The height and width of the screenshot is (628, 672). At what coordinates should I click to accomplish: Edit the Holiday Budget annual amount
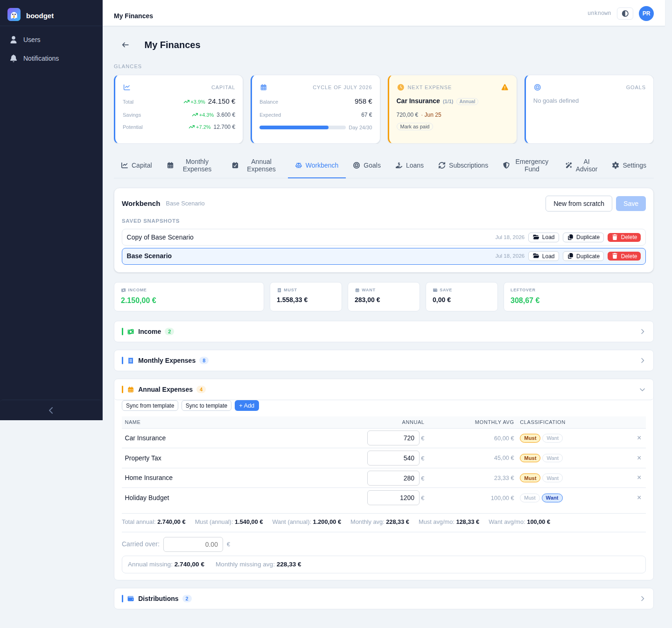393,498
